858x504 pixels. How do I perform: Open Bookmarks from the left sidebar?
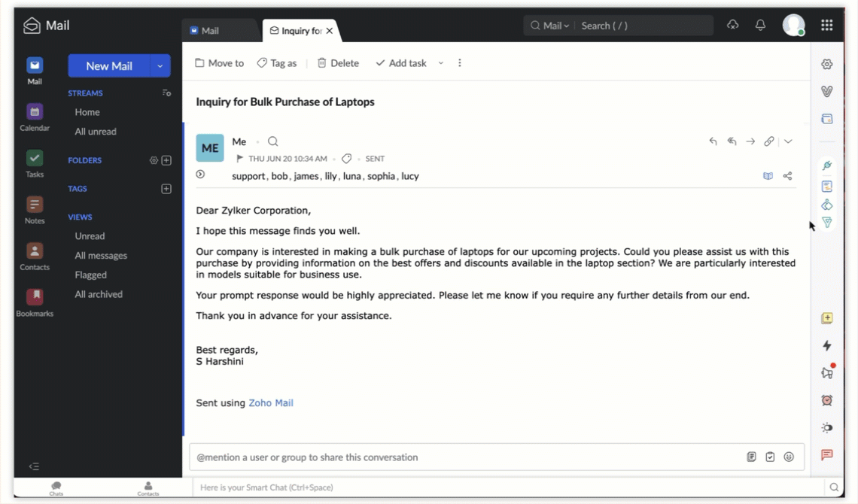pyautogui.click(x=35, y=302)
